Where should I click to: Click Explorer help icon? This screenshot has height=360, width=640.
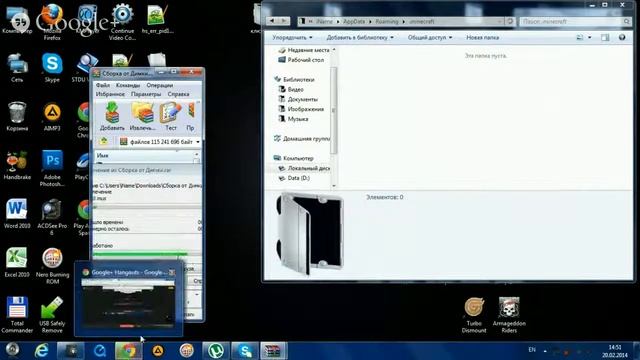tap(622, 37)
